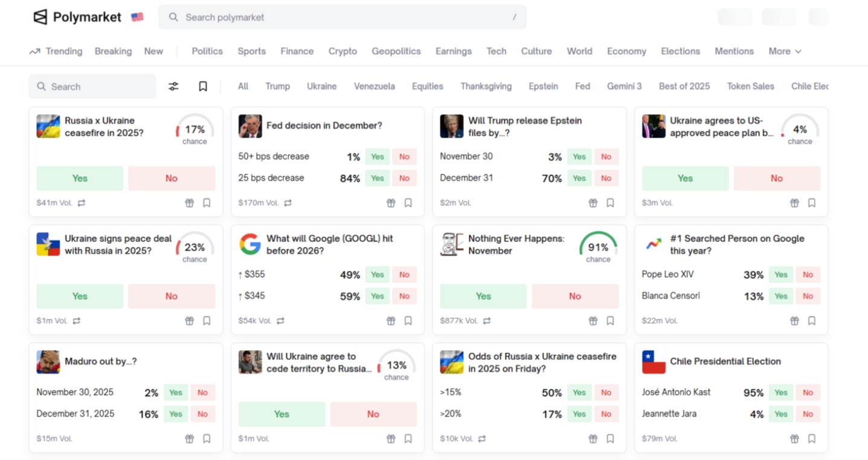Bookmark the #1 Searched Person market

point(812,321)
